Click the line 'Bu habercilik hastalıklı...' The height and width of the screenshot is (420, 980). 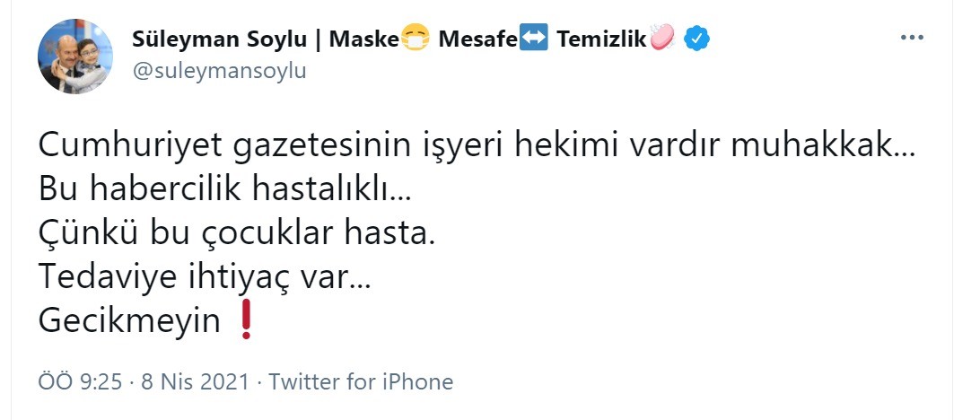[223, 188]
